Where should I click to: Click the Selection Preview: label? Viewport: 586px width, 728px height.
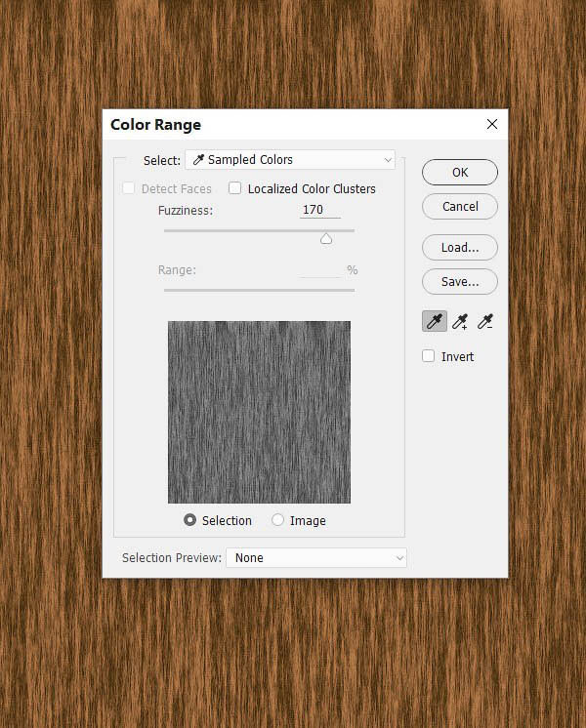pyautogui.click(x=172, y=557)
